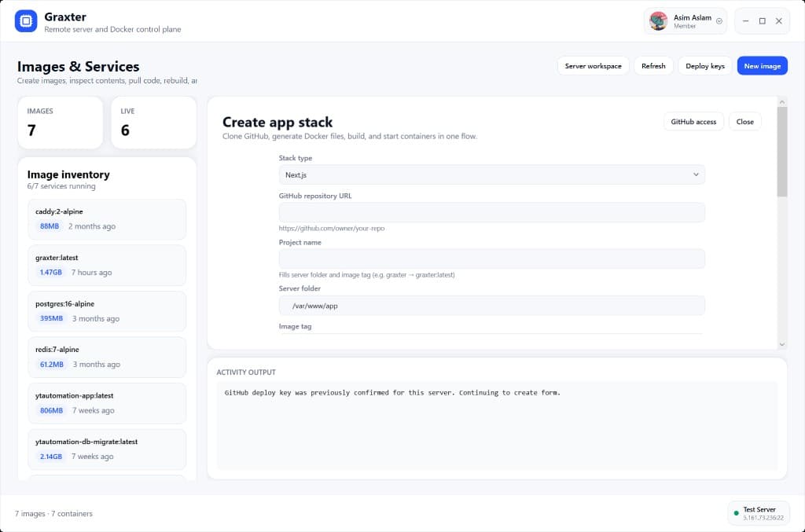The width and height of the screenshot is (805, 532).
Task: Click the Refresh button
Action: click(653, 66)
